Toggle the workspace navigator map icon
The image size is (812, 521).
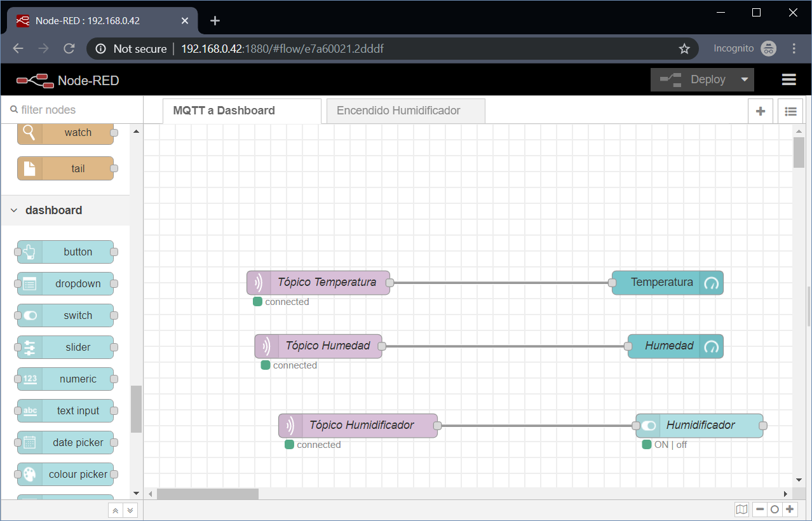[741, 510]
